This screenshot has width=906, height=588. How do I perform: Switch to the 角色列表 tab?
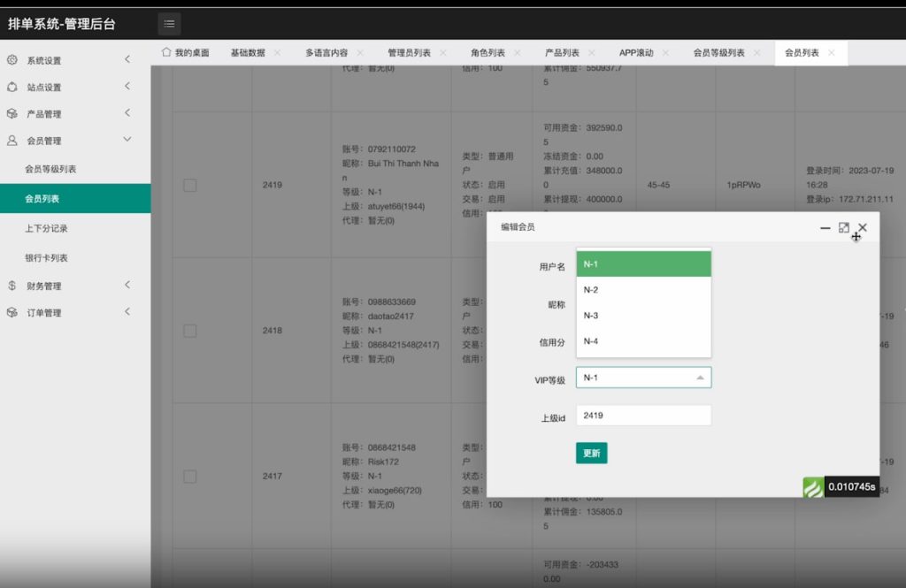click(x=488, y=52)
